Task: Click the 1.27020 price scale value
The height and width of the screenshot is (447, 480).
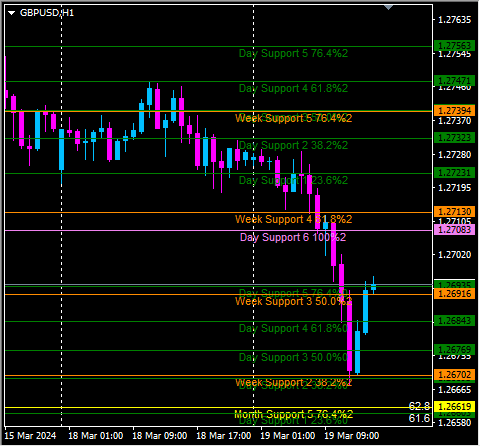Action: pyautogui.click(x=455, y=255)
